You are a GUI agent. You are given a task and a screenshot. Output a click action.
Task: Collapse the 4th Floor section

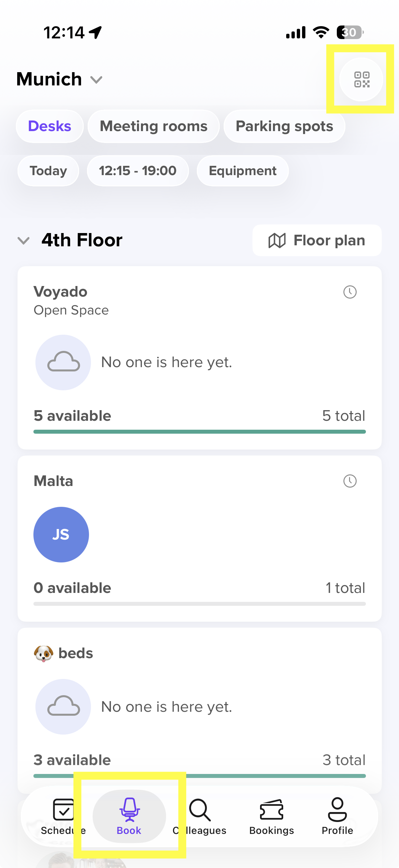23,241
